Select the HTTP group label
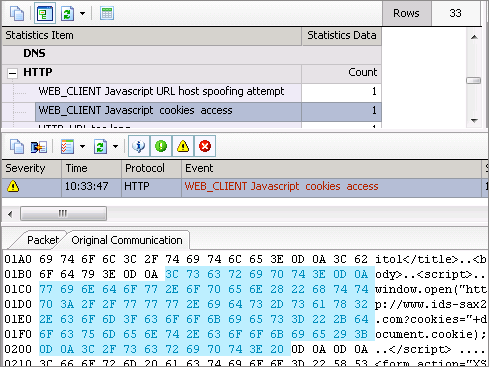The width and height of the screenshot is (489, 367). 38,72
